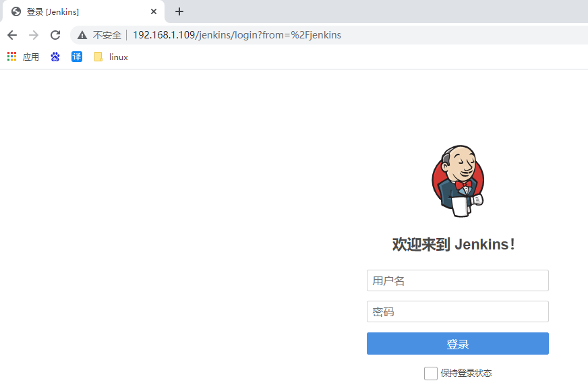This screenshot has width=588, height=387.
Task: Open the linux bookmarks folder
Action: point(111,57)
